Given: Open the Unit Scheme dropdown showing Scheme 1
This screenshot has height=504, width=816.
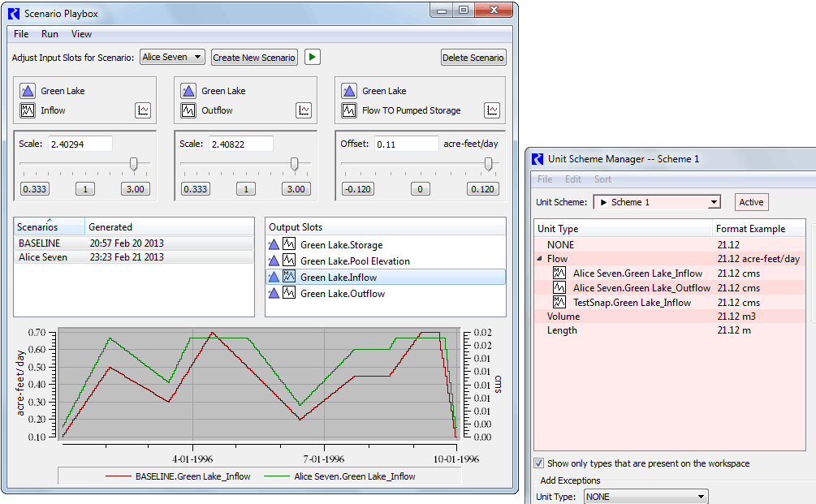Looking at the screenshot, I should [x=657, y=202].
